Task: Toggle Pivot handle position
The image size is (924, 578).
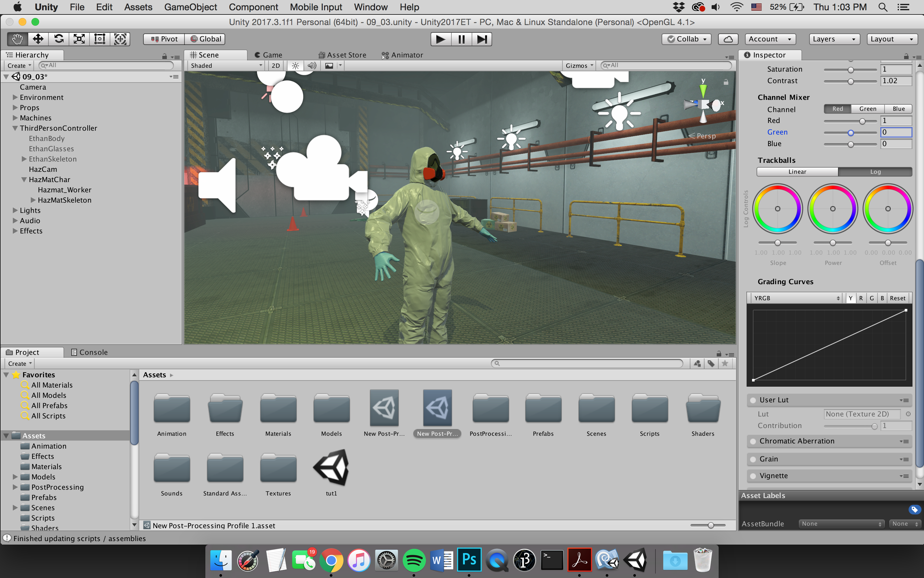Action: [164, 39]
